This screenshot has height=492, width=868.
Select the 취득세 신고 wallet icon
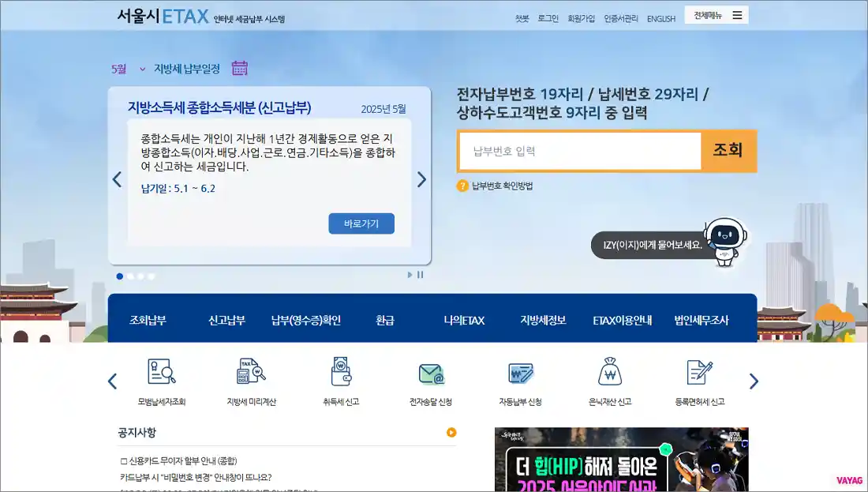click(341, 371)
